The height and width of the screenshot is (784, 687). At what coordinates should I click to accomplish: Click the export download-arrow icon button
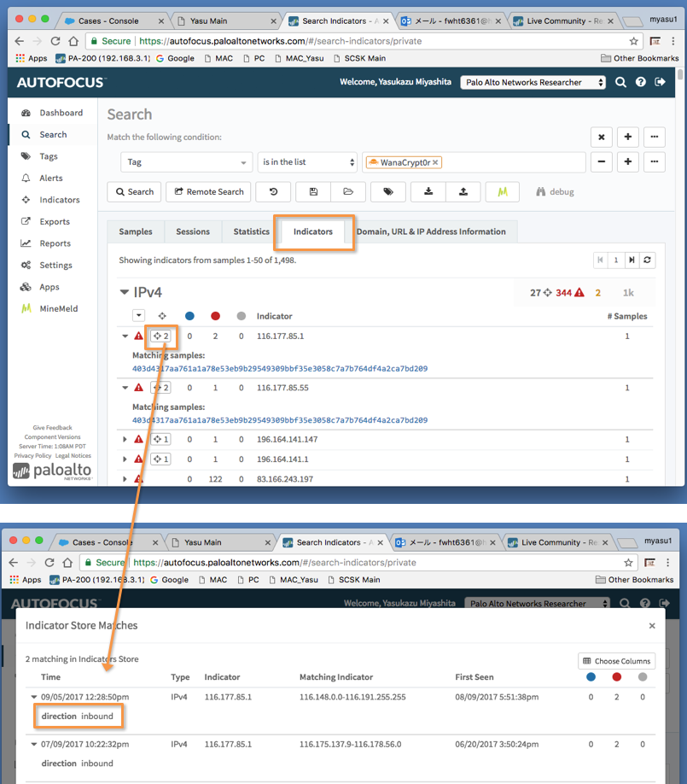tap(428, 191)
